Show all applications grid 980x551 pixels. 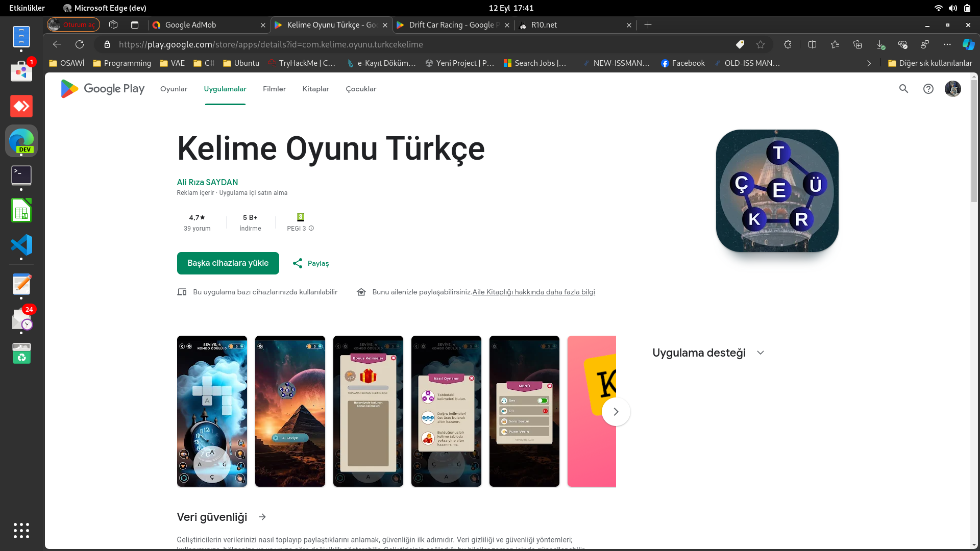point(21,531)
